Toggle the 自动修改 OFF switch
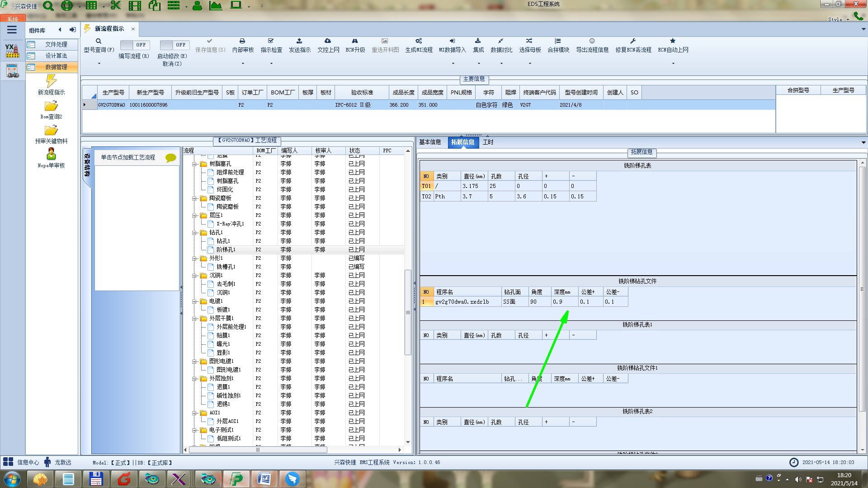868x488 pixels. pos(174,45)
